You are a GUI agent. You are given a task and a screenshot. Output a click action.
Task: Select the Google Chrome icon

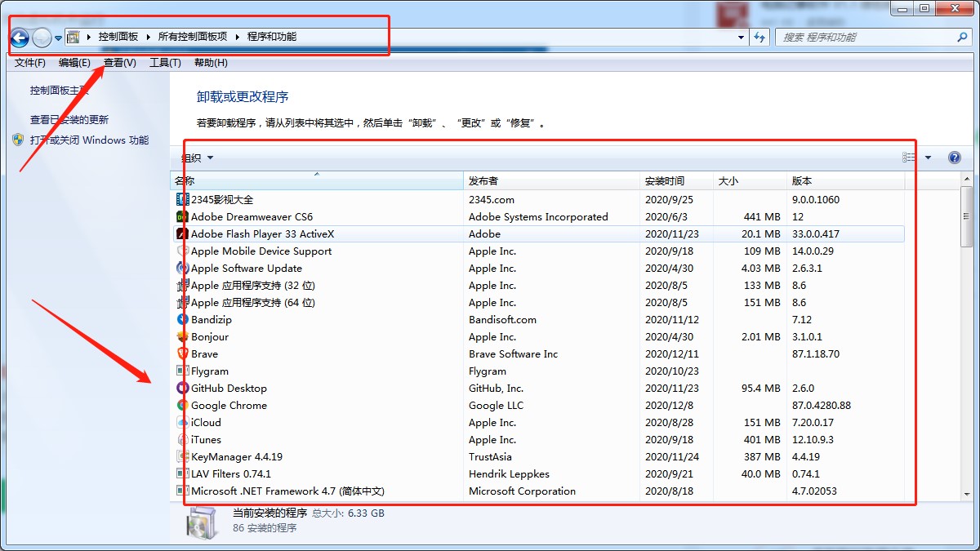(x=183, y=405)
